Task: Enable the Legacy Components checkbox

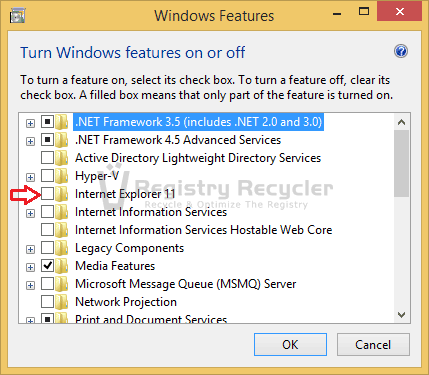Action: point(47,248)
